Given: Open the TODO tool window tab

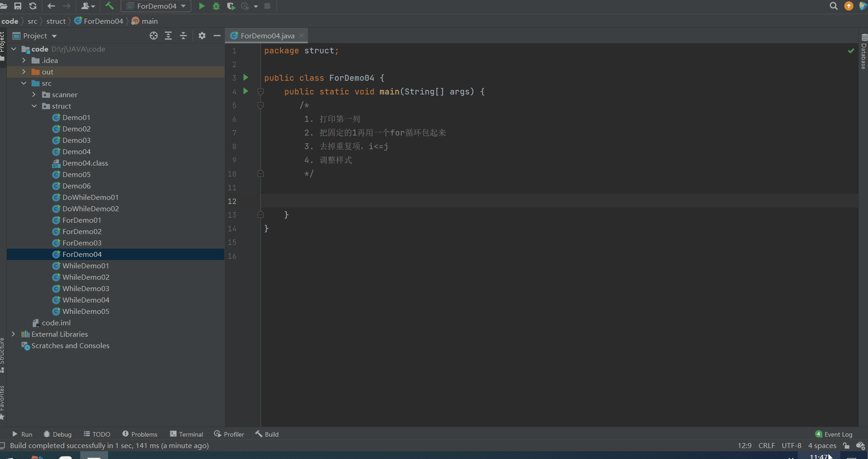Looking at the screenshot, I should (x=97, y=434).
